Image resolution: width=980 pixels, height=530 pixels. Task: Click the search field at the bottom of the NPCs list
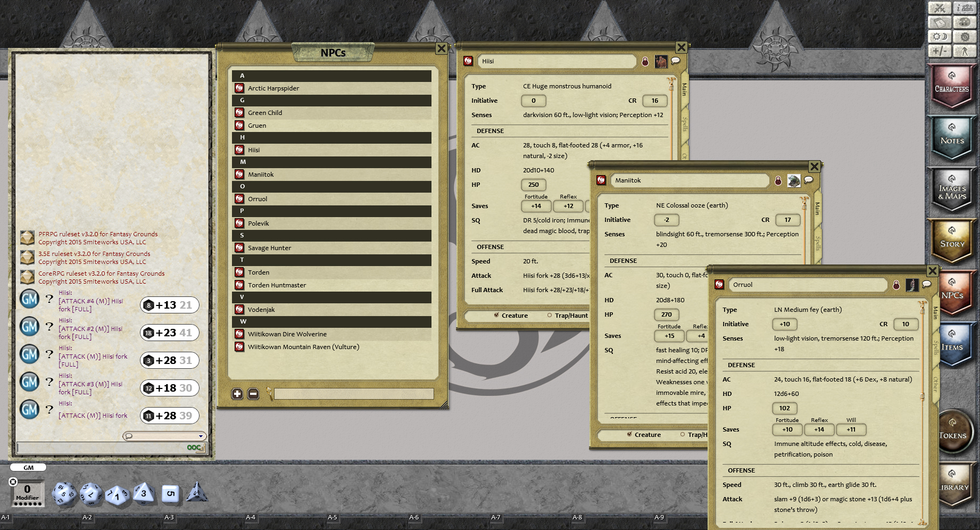354,394
